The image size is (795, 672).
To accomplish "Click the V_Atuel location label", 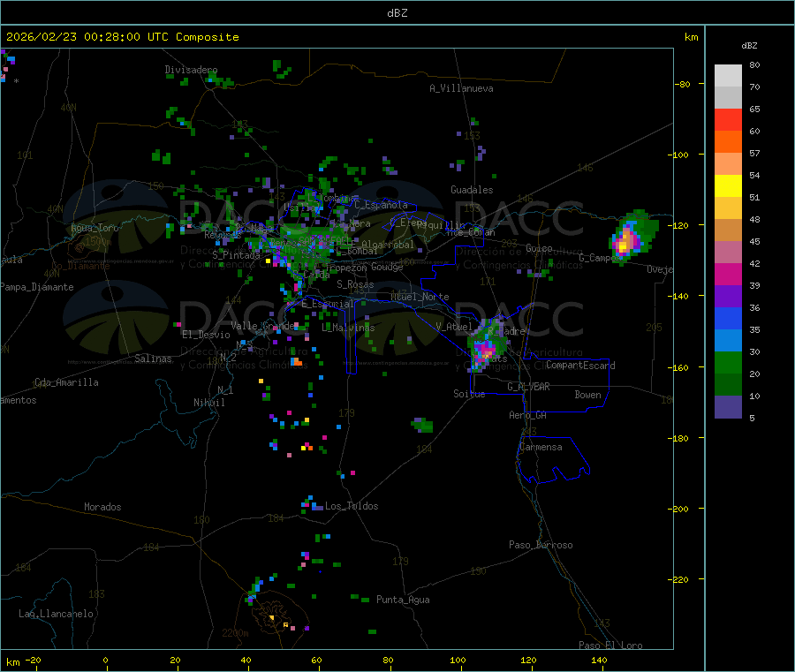I will click(454, 327).
